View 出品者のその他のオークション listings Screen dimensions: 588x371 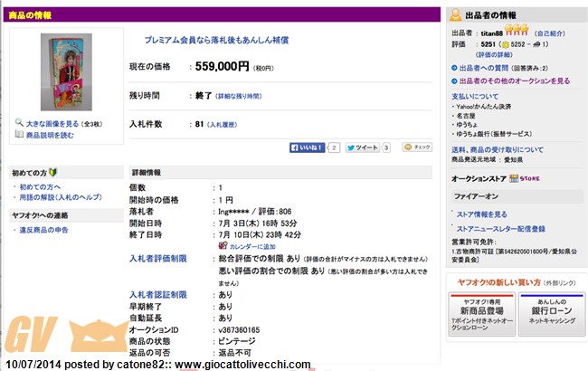514,81
